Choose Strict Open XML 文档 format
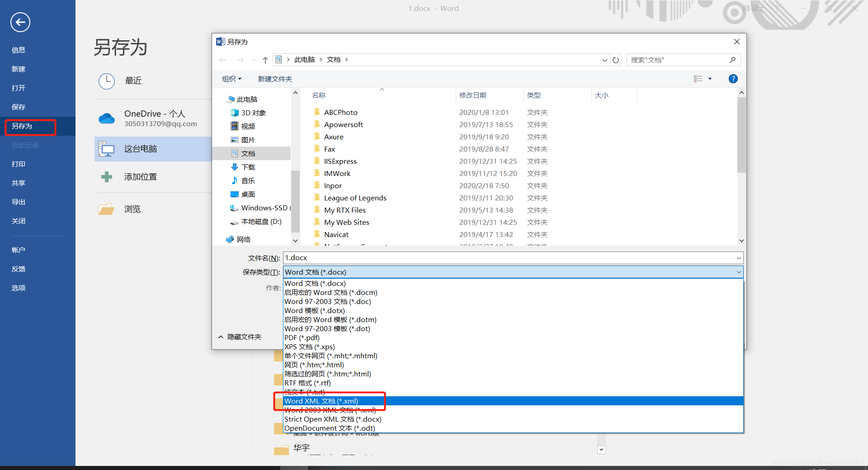868x470 pixels. click(x=513, y=419)
